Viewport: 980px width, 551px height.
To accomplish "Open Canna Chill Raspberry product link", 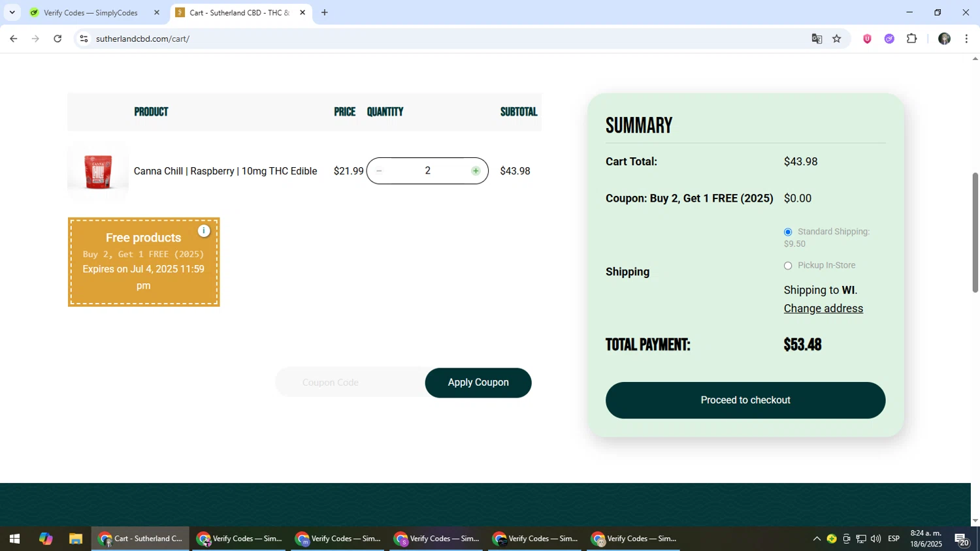I will coord(225,171).
